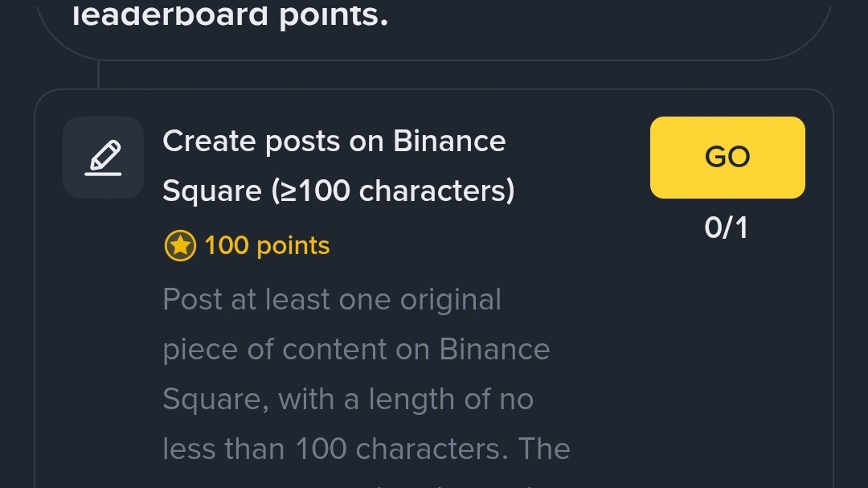
Task: Click the word "Create" in the task title
Action: pos(208,141)
